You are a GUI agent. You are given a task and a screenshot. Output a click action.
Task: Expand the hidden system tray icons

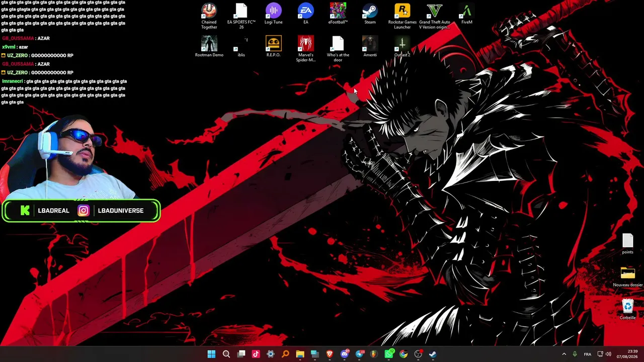564,354
